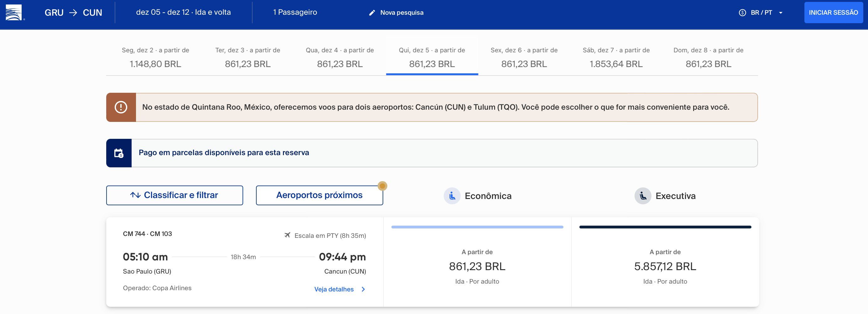Switch to the Dom, dez 8 date tab

[x=708, y=57]
